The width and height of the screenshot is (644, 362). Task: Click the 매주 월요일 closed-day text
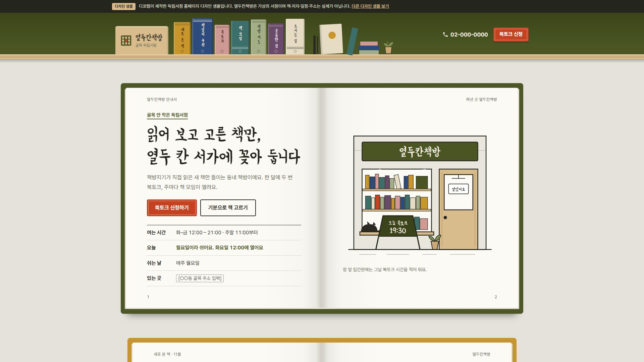pyautogui.click(x=188, y=263)
